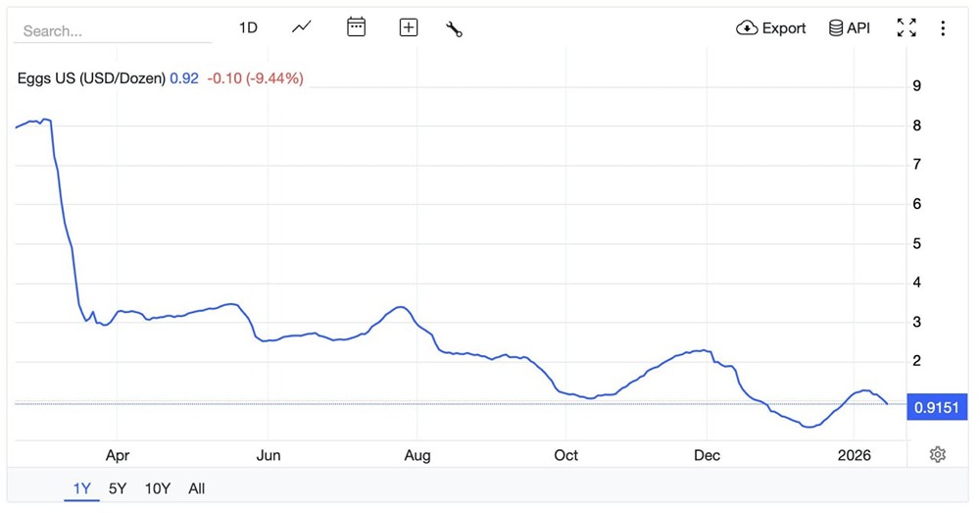This screenshot has width=980, height=513.
Task: Click the Export cloud download button
Action: (771, 27)
